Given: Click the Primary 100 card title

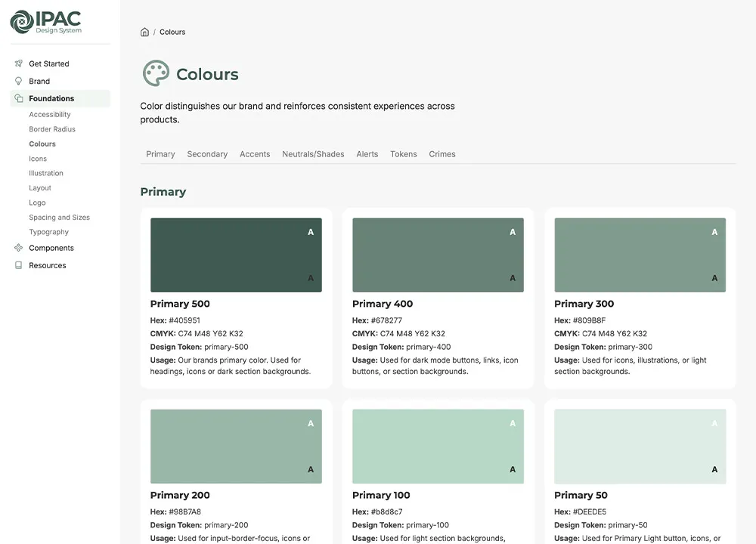Looking at the screenshot, I should (381, 495).
